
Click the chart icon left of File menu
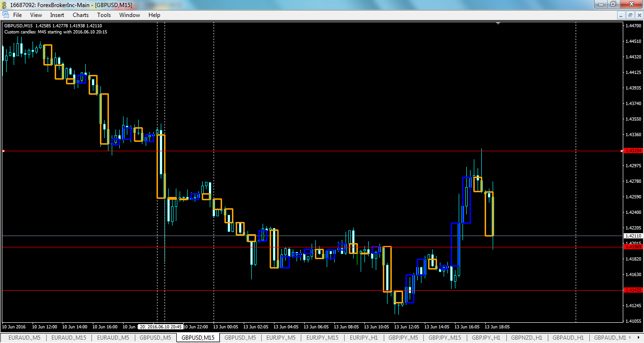point(7,15)
